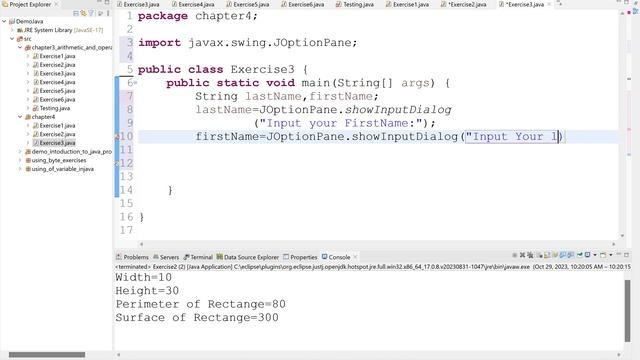Select the Console tab
The width and height of the screenshot is (640, 360).
(x=336, y=257)
